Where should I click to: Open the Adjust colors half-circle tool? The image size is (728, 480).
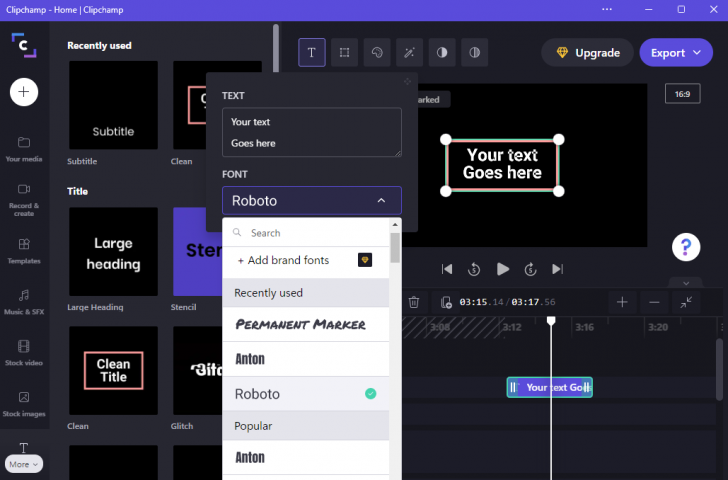coord(442,52)
